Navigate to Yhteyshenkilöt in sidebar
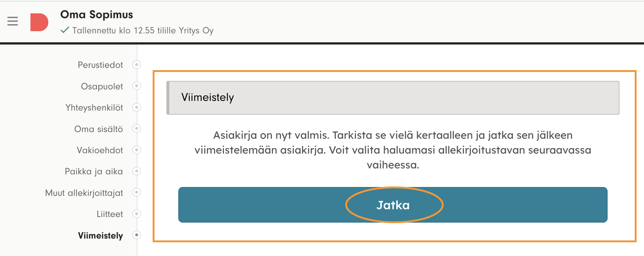This screenshot has width=644, height=256. 94,108
